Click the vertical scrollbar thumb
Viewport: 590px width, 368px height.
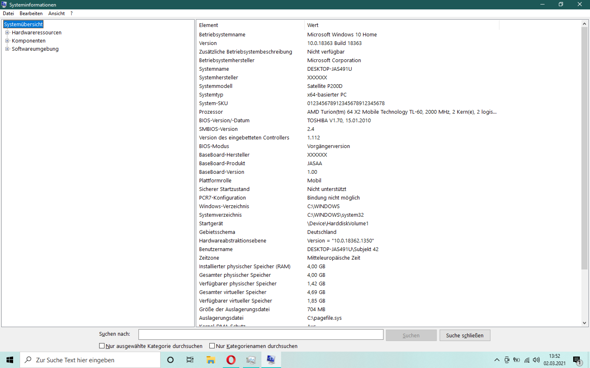click(584, 149)
